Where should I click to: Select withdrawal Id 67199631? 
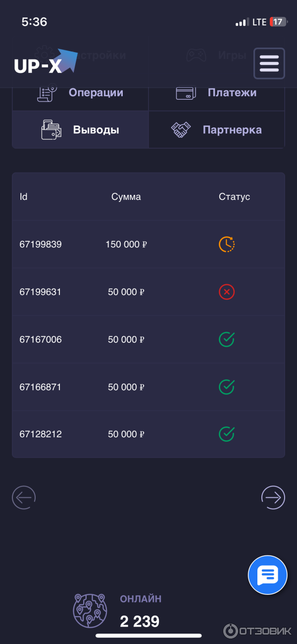[41, 292]
